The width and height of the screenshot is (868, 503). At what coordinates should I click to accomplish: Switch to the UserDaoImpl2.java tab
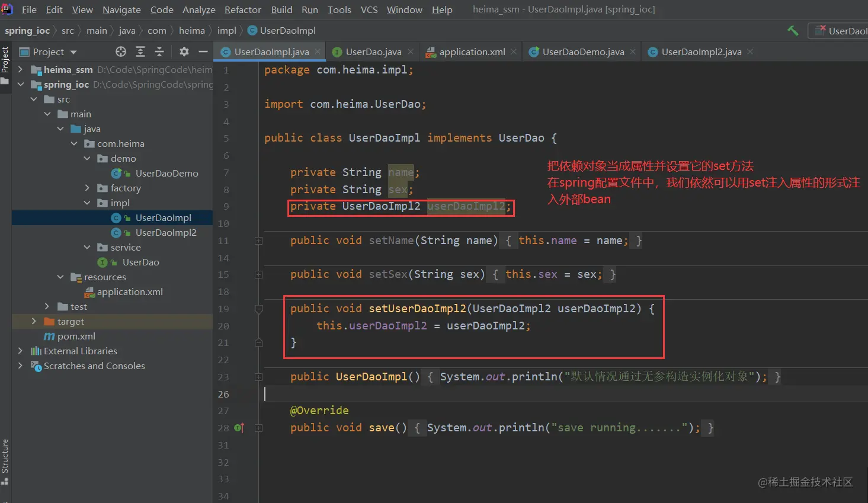[x=702, y=52]
